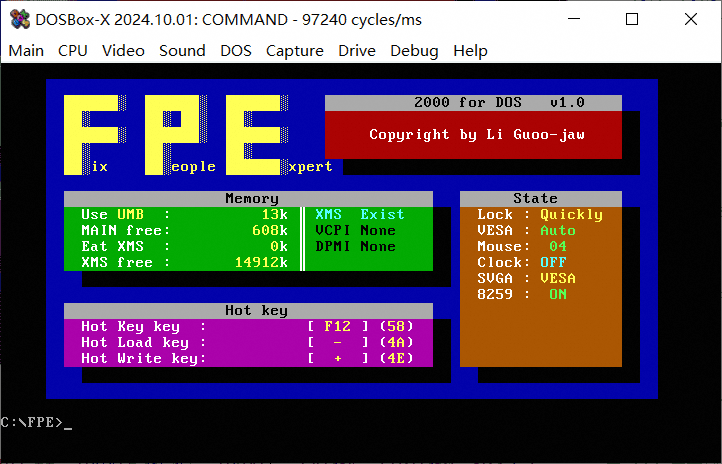Image resolution: width=722 pixels, height=464 pixels.
Task: Open the Sound menu
Action: point(182,51)
